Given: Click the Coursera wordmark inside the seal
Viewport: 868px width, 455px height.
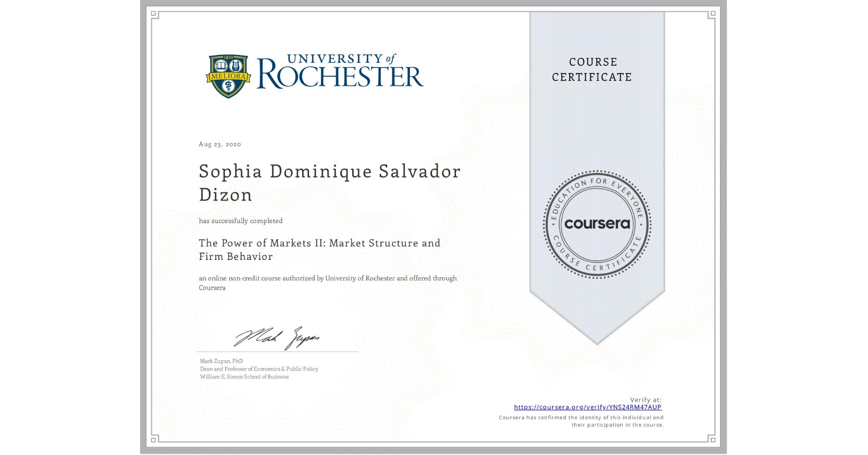Looking at the screenshot, I should click(x=597, y=224).
